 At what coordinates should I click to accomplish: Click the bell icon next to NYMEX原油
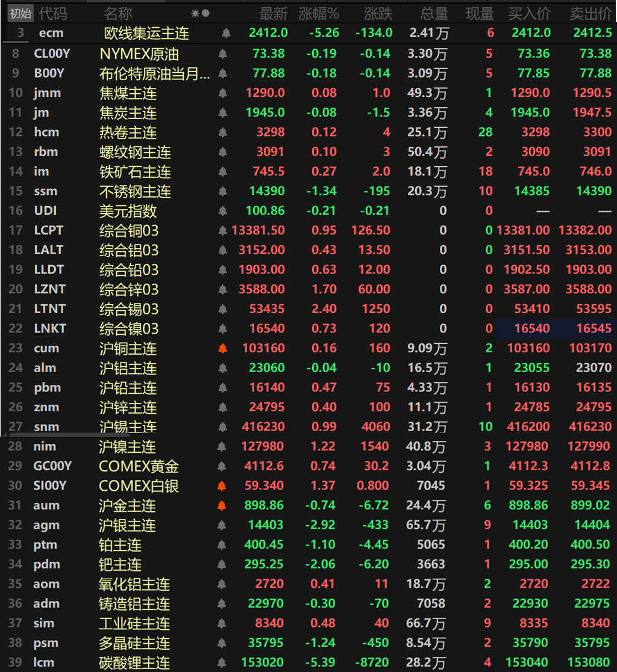[x=222, y=54]
